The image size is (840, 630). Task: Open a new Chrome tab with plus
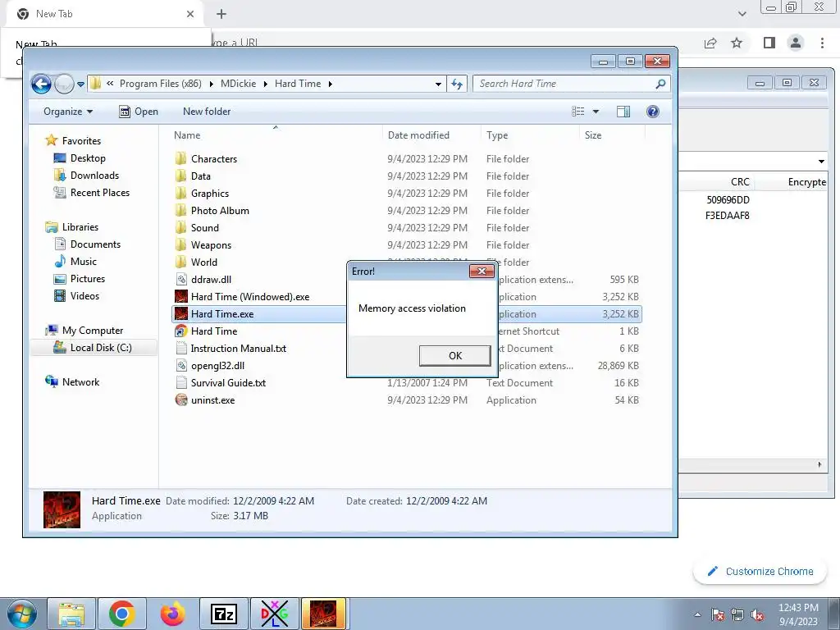[x=221, y=14]
